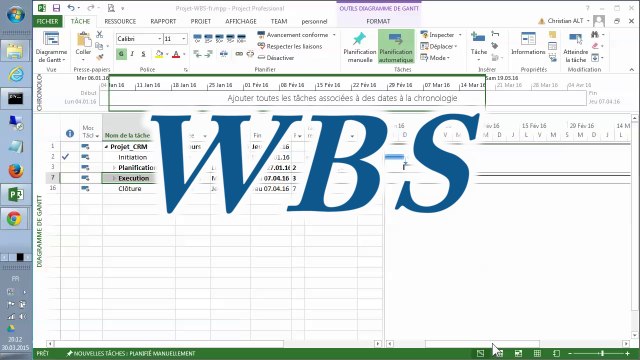Open the Calibri font name dropdown

160,39
